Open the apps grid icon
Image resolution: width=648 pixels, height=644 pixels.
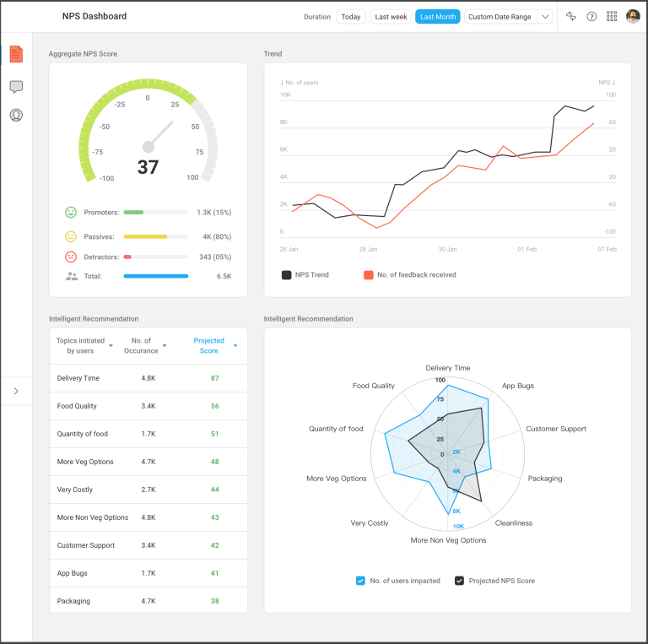(612, 17)
